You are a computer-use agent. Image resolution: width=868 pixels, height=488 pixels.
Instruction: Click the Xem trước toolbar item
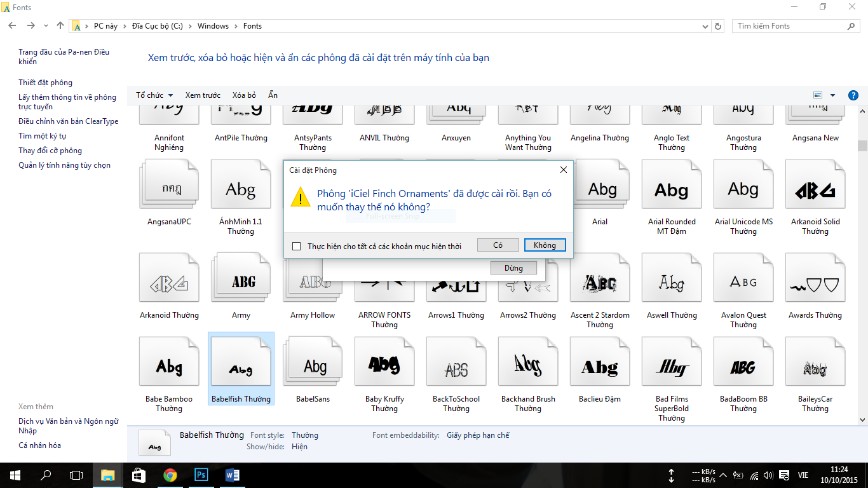[203, 95]
